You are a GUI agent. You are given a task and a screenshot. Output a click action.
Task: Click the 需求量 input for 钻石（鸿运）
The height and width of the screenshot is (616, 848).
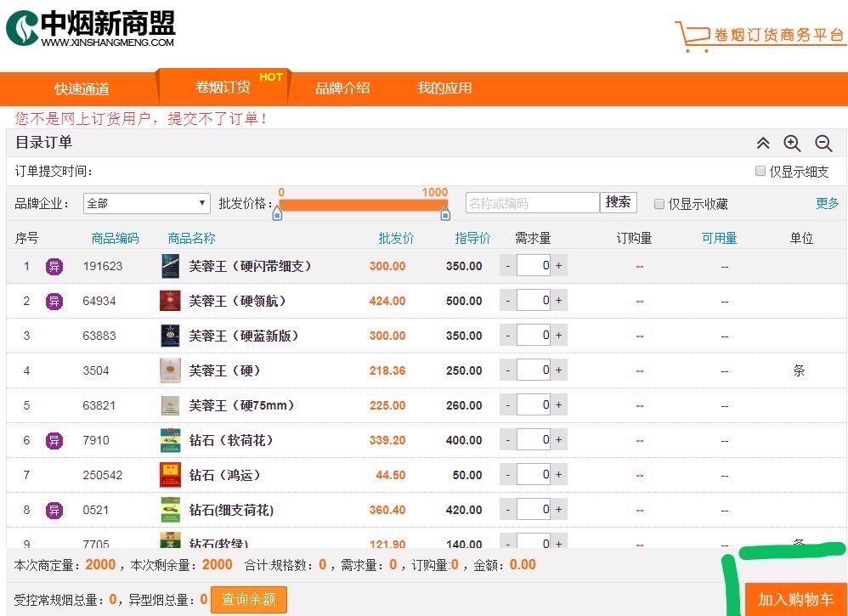534,474
